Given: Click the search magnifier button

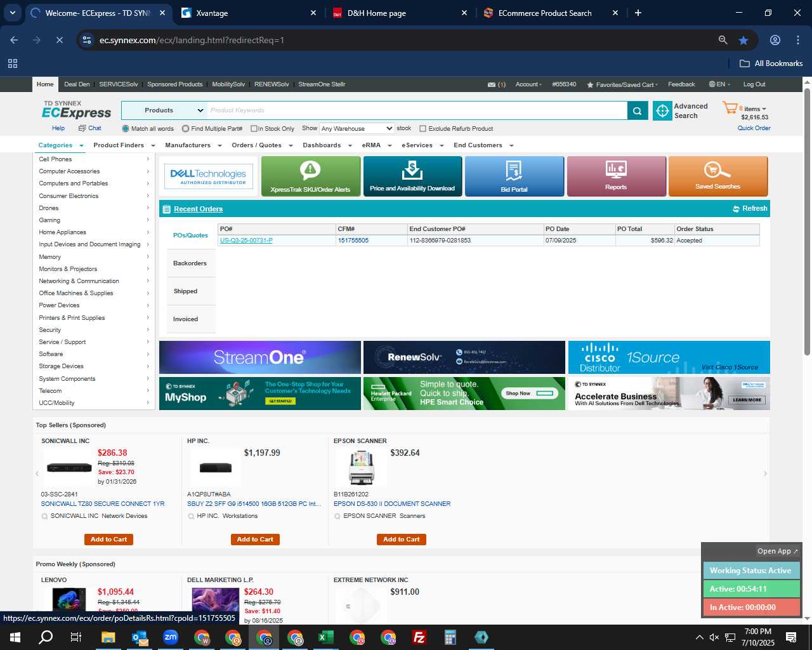Looking at the screenshot, I should (x=638, y=110).
